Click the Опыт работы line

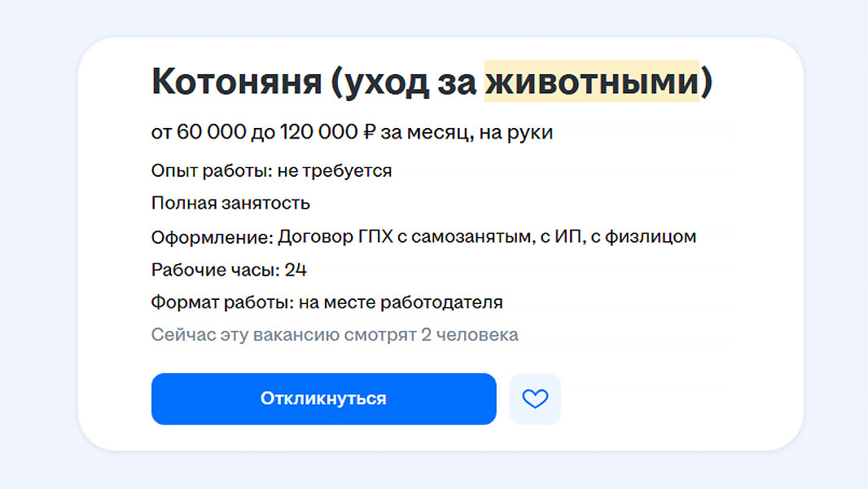[x=271, y=171]
